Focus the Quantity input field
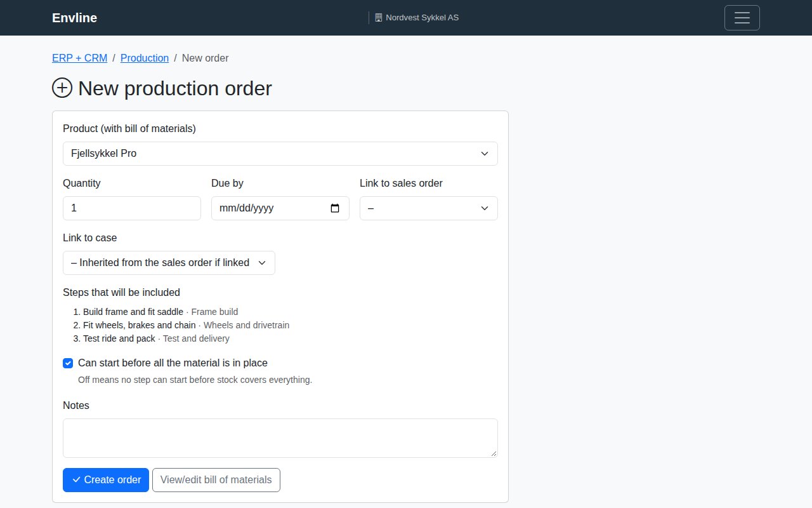This screenshot has height=508, width=812. pyautogui.click(x=132, y=208)
